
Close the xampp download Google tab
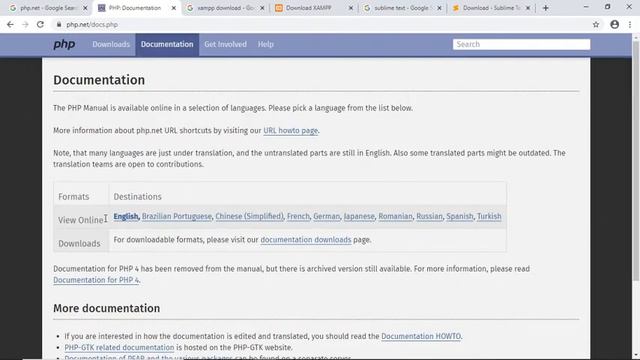[262, 8]
